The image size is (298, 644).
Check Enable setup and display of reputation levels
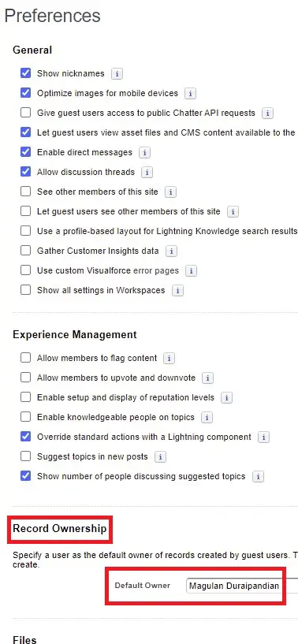[x=25, y=397]
